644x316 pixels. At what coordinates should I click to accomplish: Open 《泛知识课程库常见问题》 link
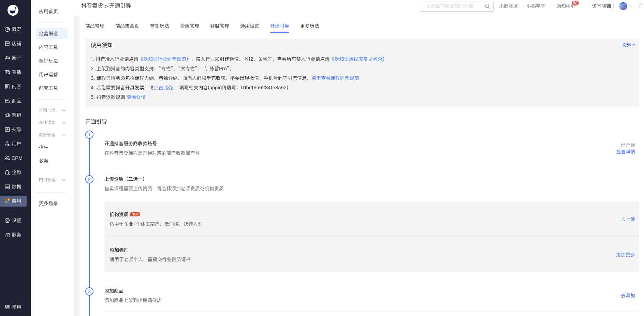click(358, 59)
